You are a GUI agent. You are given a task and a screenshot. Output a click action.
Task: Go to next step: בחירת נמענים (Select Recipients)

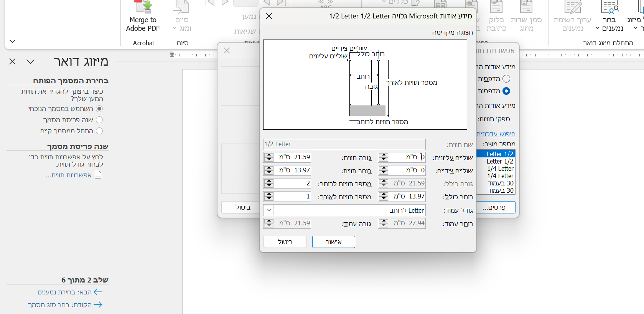(70, 292)
